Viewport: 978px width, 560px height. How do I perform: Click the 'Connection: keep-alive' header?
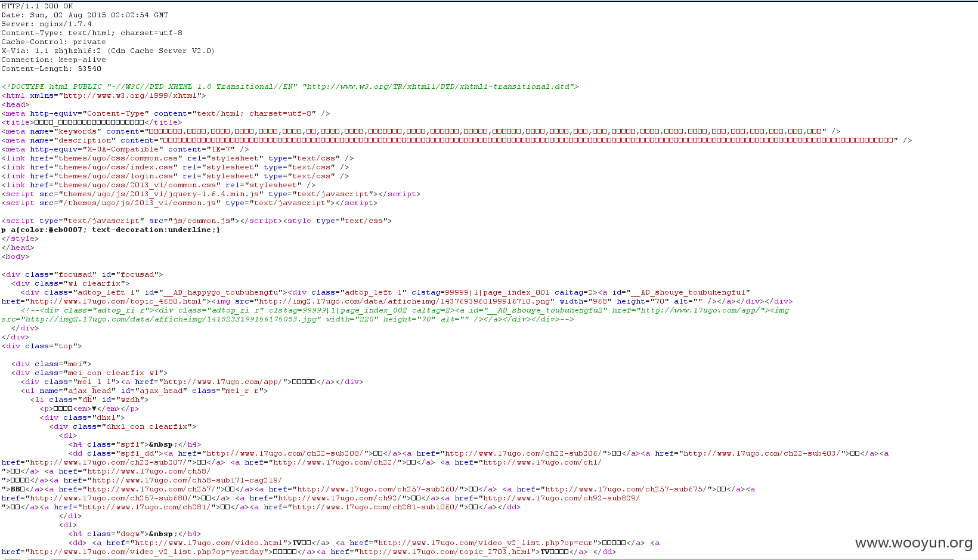coord(54,60)
